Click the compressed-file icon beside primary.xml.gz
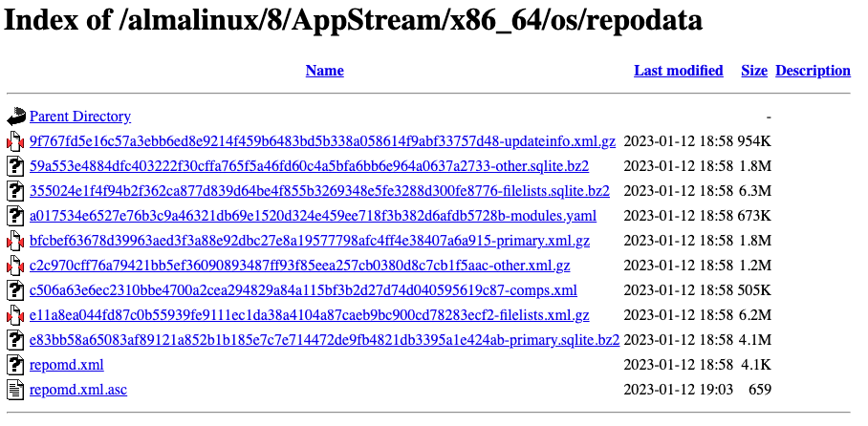Screen dimensions: 868x426 tap(16, 241)
